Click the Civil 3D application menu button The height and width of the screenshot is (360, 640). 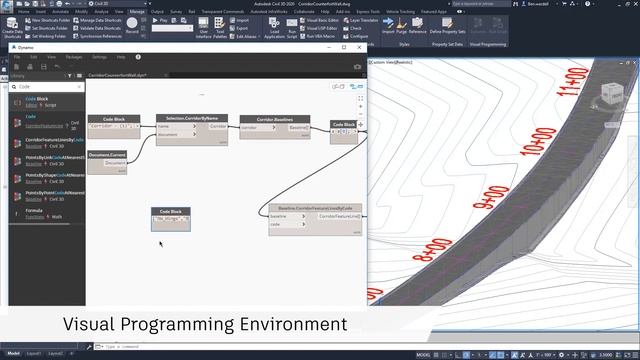click(6, 6)
